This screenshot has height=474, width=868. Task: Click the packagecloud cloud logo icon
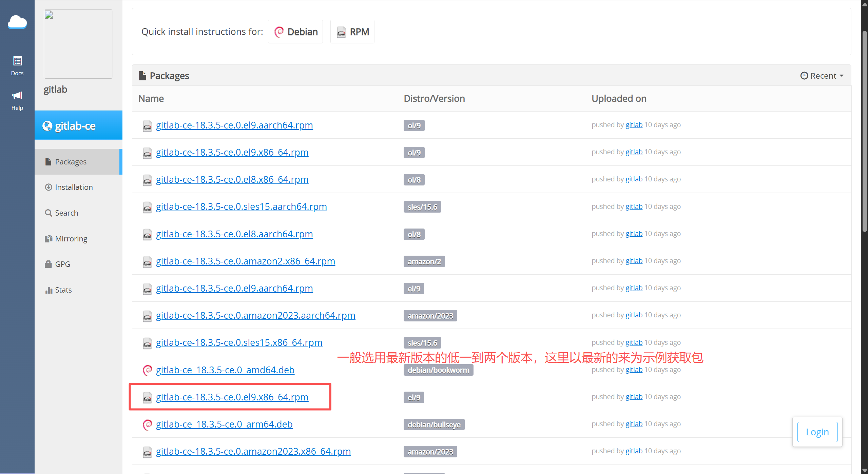pos(17,22)
